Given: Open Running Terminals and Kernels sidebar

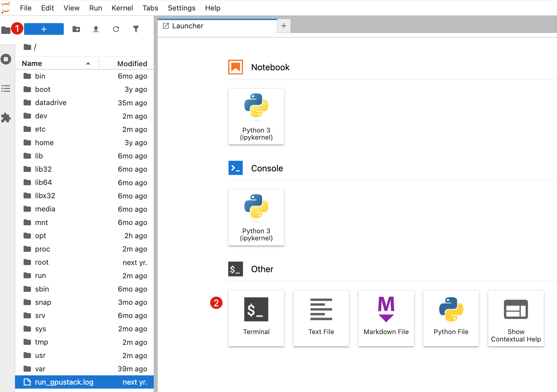Looking at the screenshot, I should pos(6,59).
